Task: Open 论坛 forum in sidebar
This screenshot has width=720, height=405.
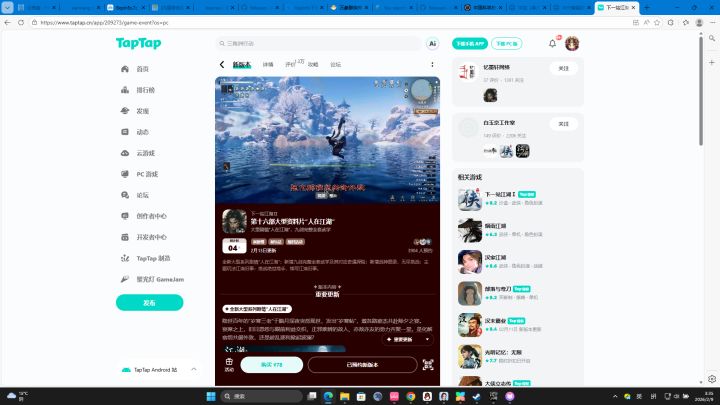Action: coord(142,195)
